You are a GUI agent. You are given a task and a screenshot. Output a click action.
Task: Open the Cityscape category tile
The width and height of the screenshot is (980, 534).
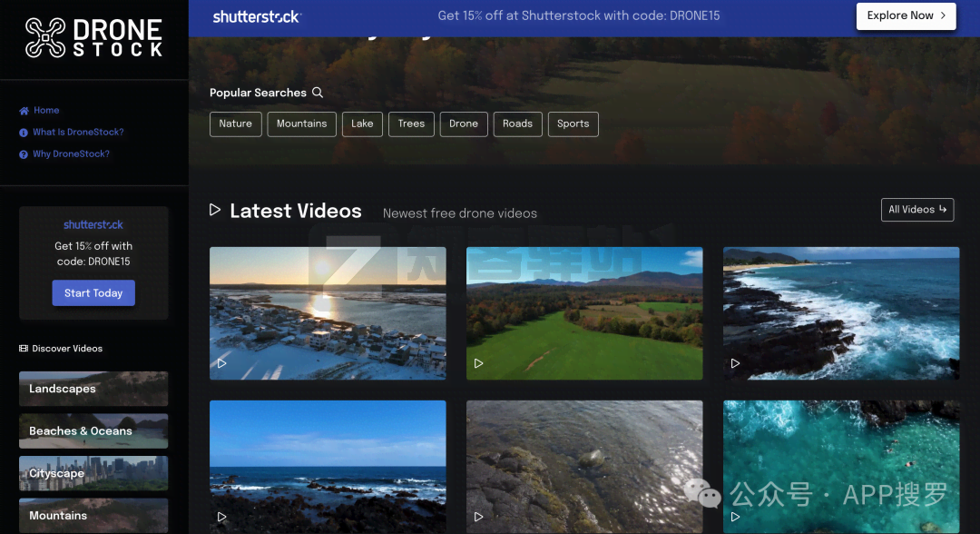(93, 473)
